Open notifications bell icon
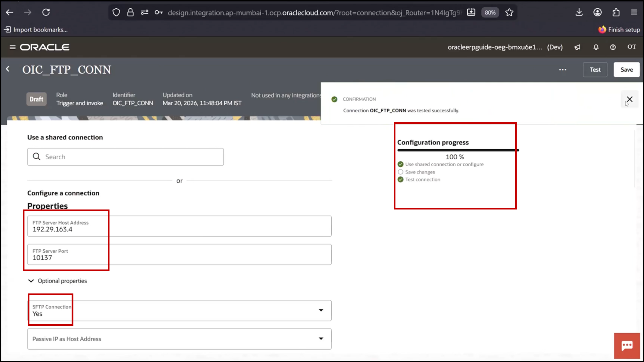644x362 pixels. point(596,47)
